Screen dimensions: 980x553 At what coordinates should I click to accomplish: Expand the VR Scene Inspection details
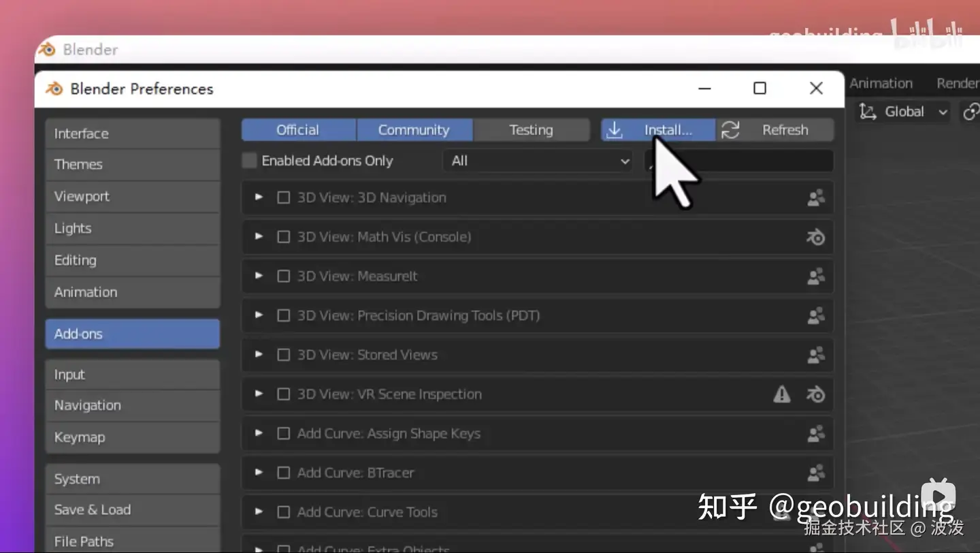tap(259, 394)
